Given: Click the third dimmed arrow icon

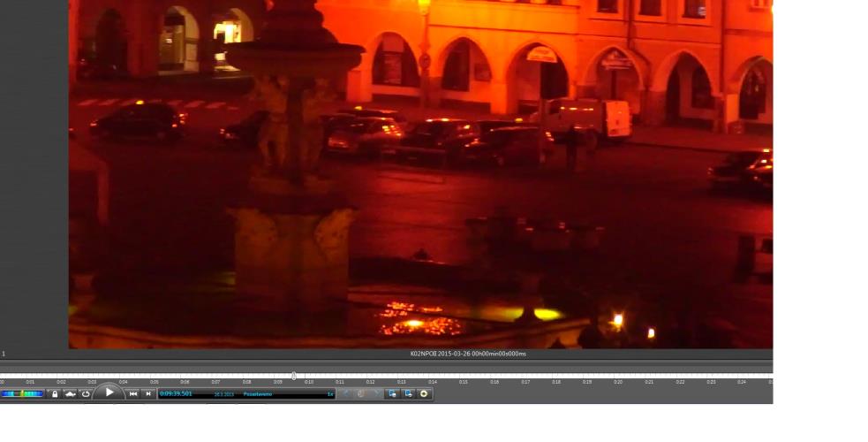Looking at the screenshot, I should (376, 393).
